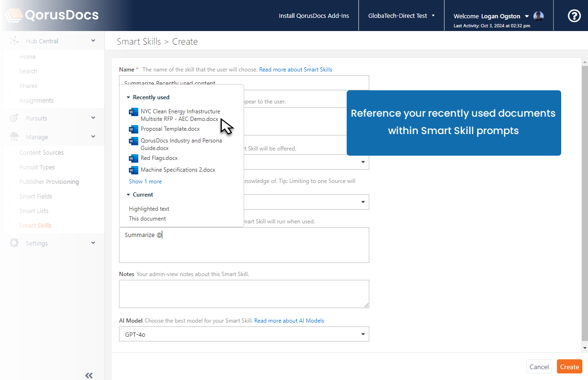Collapse the Current group

128,195
